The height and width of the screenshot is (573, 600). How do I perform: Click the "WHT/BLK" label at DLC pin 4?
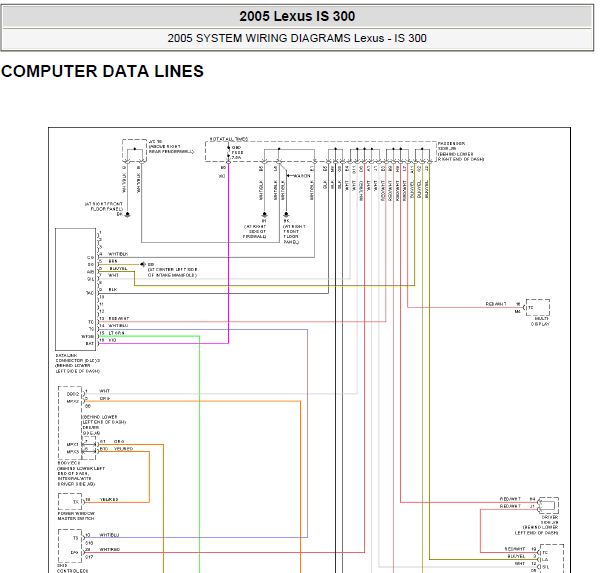[x=118, y=254]
